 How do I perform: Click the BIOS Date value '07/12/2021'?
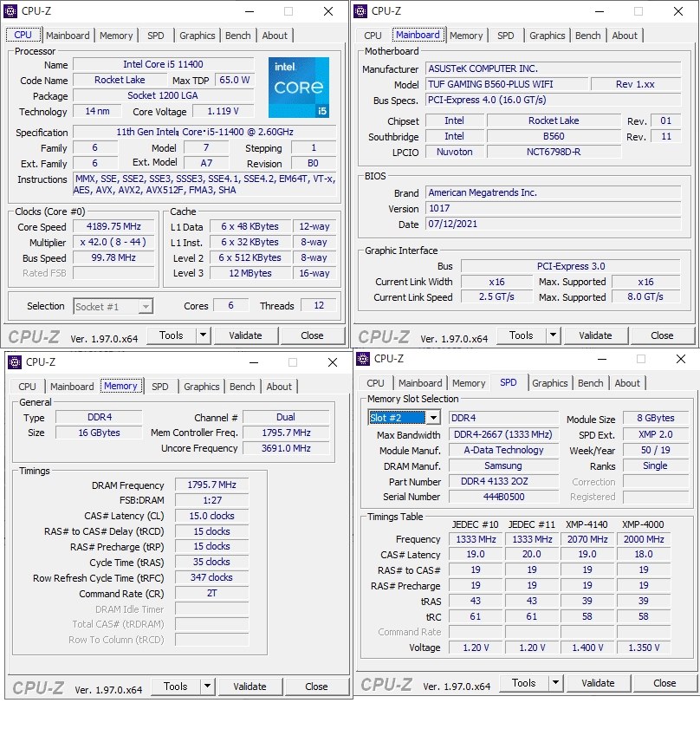click(554, 224)
